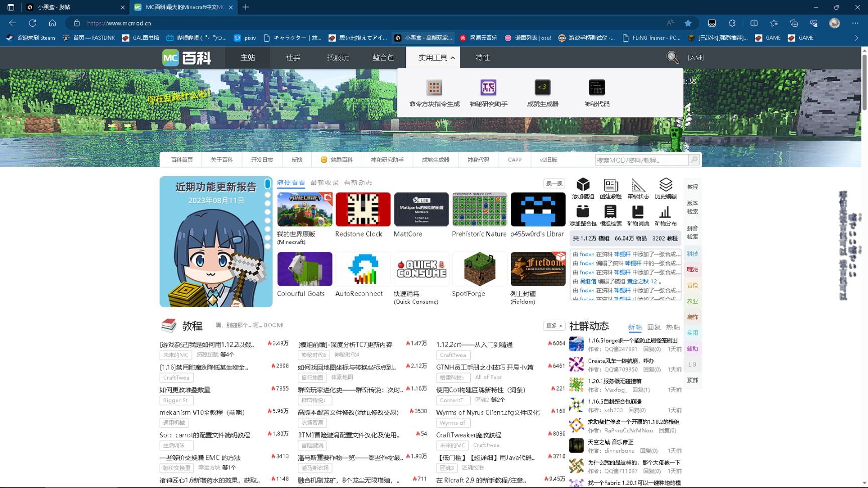View the 矿物分布 chart icon

[x=666, y=211]
